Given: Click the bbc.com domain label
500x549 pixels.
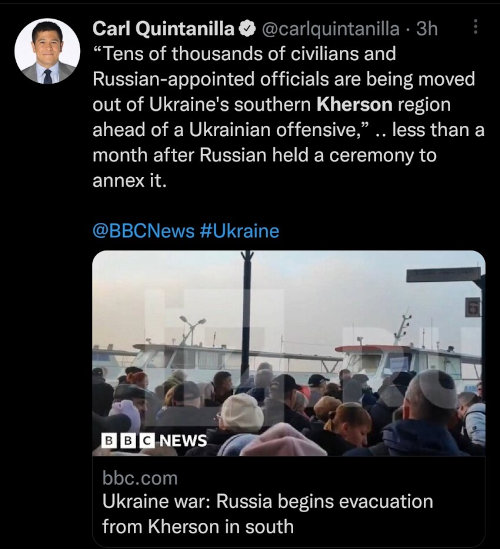Looking at the screenshot, I should (x=140, y=478).
